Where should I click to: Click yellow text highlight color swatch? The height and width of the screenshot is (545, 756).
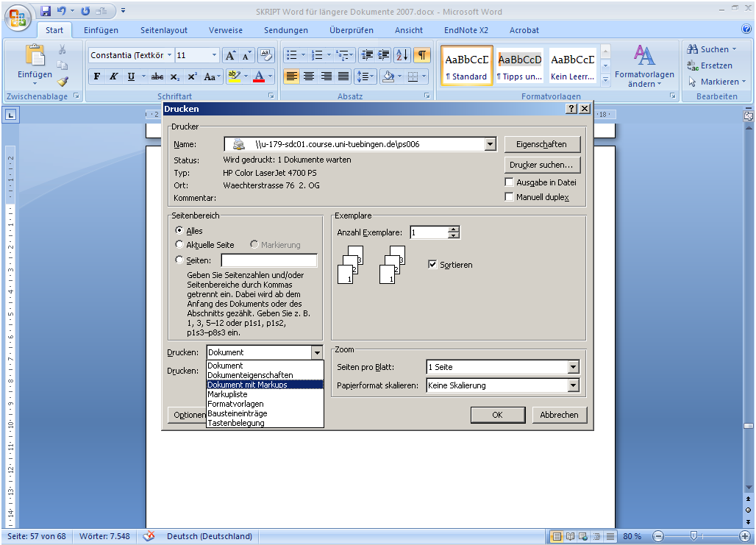pyautogui.click(x=235, y=76)
